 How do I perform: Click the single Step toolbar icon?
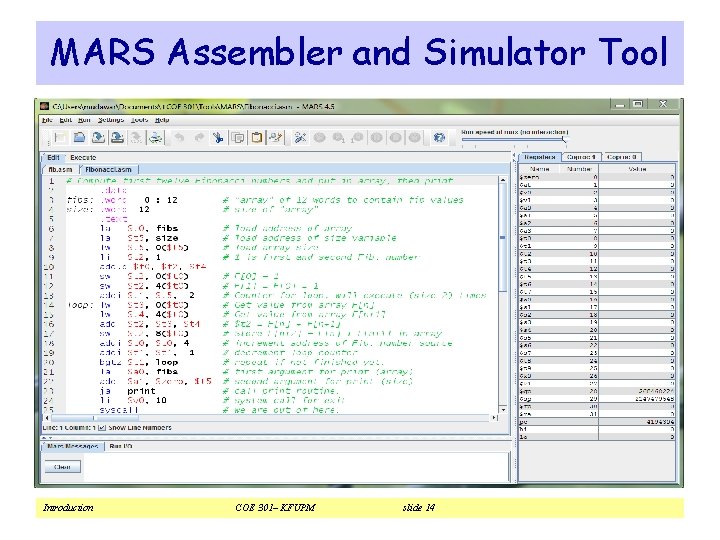(339, 137)
